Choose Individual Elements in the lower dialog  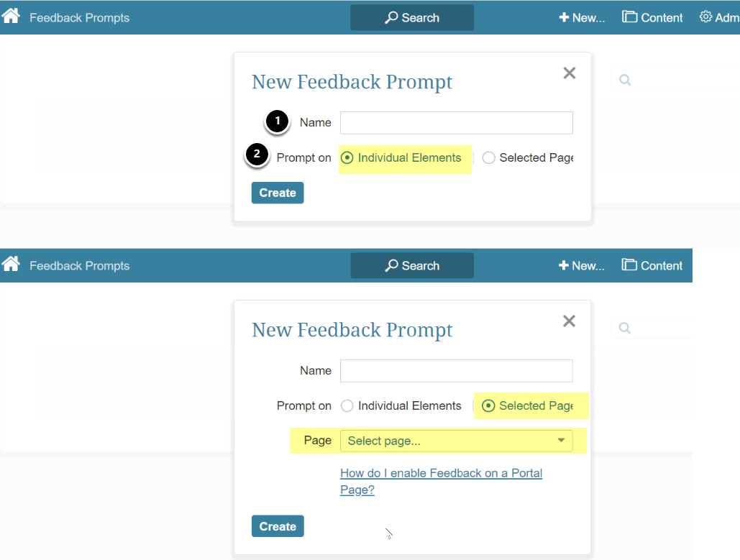coord(347,405)
